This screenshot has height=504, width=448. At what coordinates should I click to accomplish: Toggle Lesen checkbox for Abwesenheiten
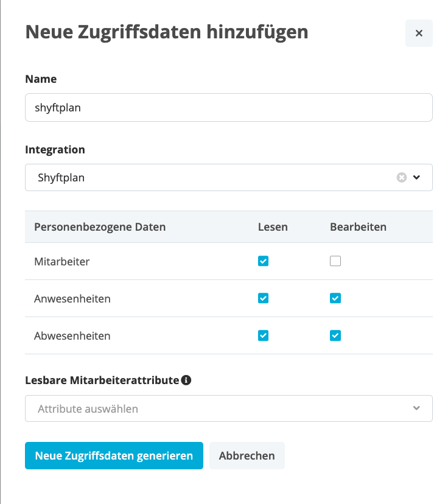(263, 335)
